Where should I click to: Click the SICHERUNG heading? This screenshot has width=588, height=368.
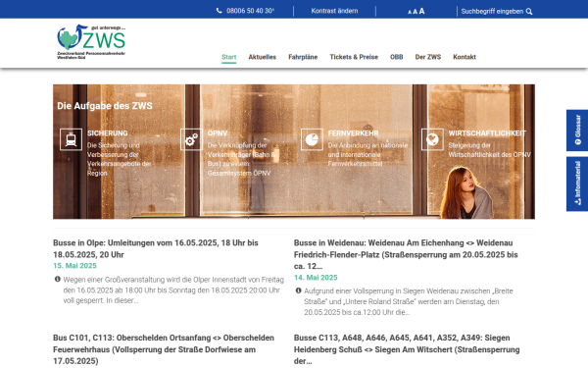point(108,133)
